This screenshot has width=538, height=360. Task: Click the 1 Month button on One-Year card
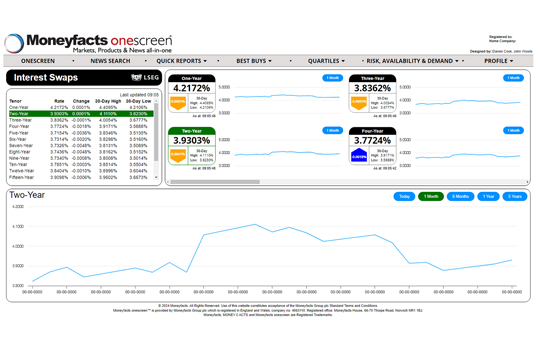point(332,78)
